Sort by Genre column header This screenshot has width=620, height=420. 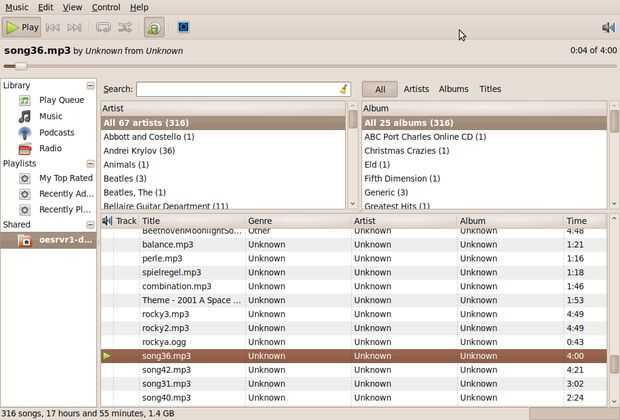click(x=299, y=221)
